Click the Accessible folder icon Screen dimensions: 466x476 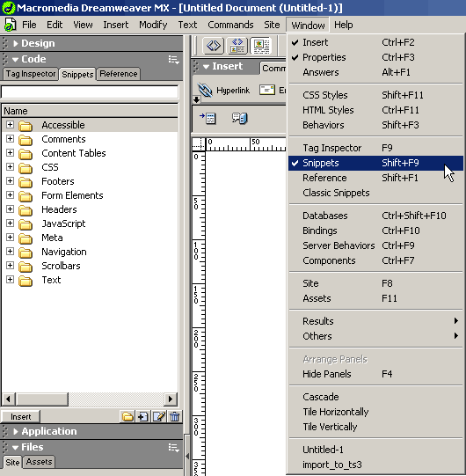[x=25, y=125]
